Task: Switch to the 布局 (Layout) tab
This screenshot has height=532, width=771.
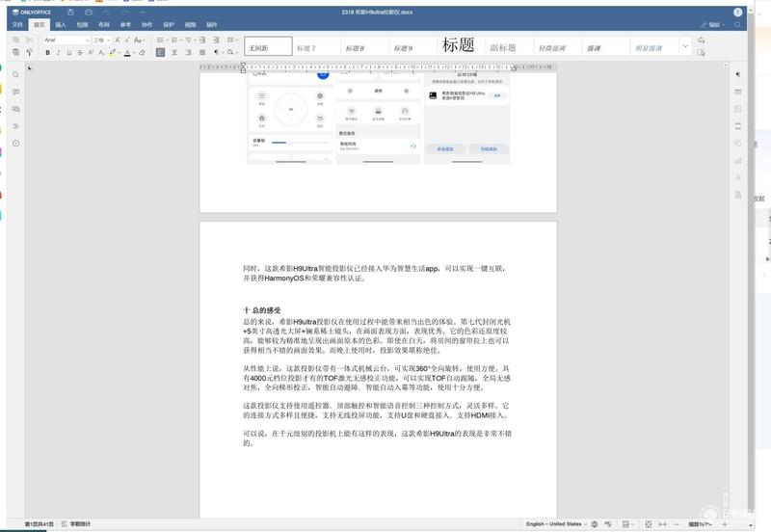Action: 104,25
